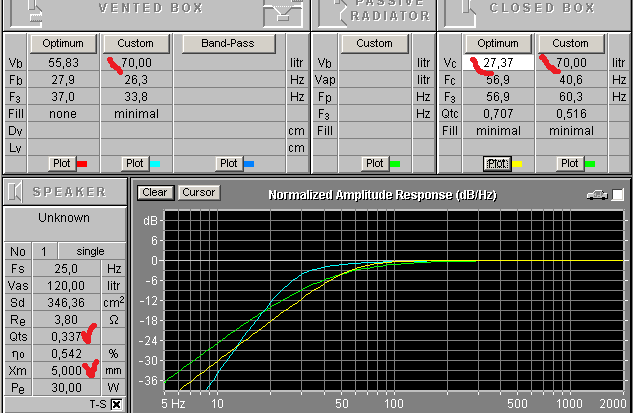Screen dimensions: 633x413
Task: Click Vented Optimum Fill value none
Action: [63, 114]
